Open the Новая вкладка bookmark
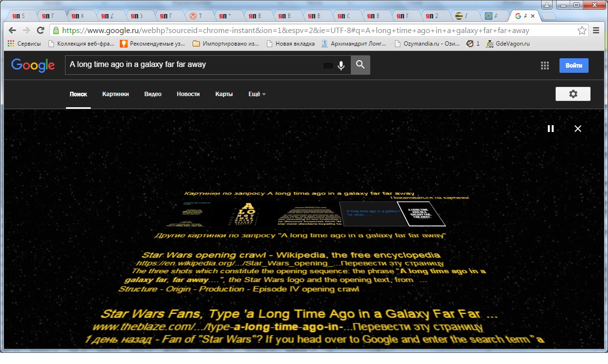Viewport: 608px width, 364px height. [x=290, y=44]
